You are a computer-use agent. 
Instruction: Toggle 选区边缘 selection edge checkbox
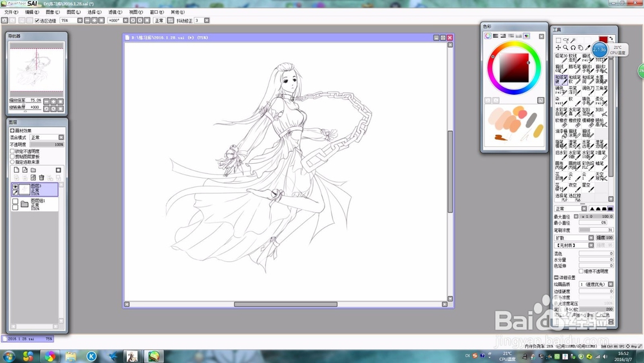point(37,21)
